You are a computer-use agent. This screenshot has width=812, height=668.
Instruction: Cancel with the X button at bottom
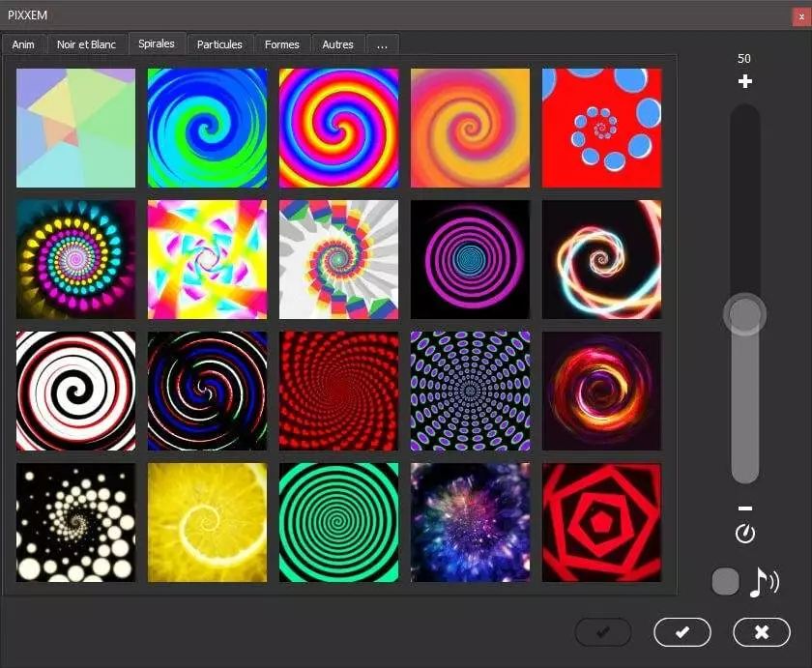coord(761,632)
